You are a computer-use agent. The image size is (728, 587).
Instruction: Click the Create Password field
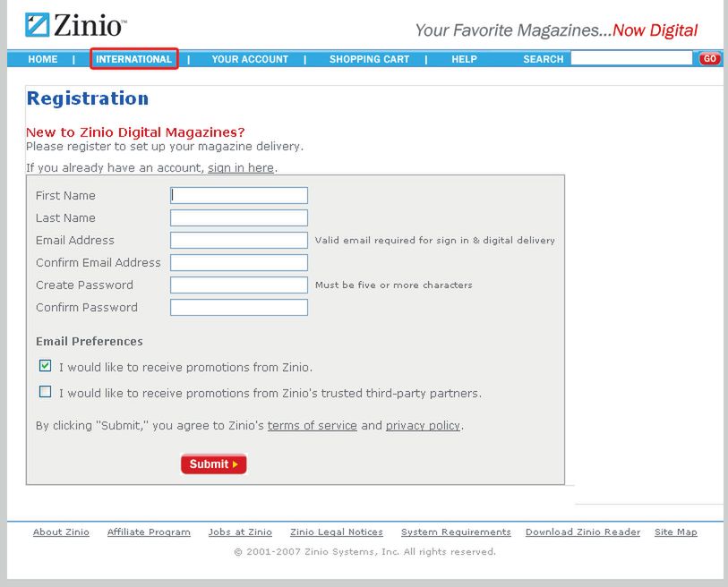pyautogui.click(x=239, y=285)
